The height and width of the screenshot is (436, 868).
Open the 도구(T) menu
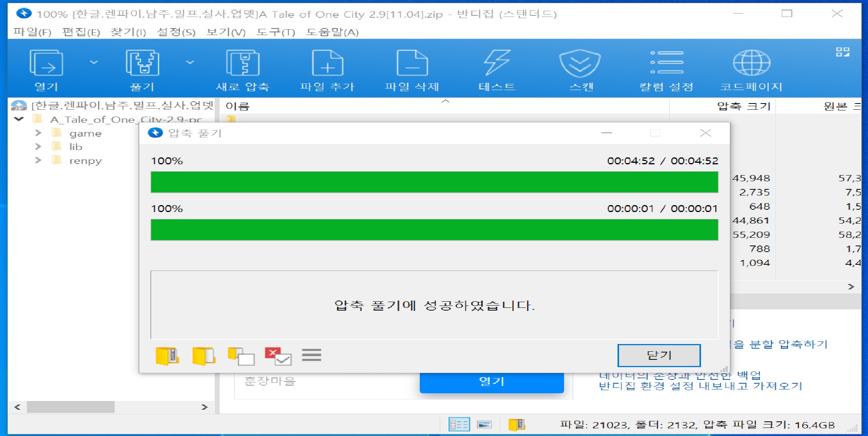[x=275, y=32]
